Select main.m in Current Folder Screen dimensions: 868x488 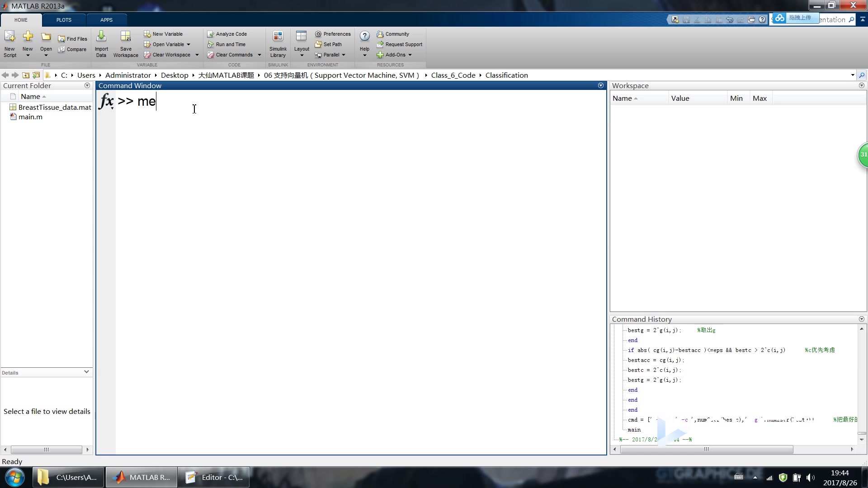coord(30,117)
